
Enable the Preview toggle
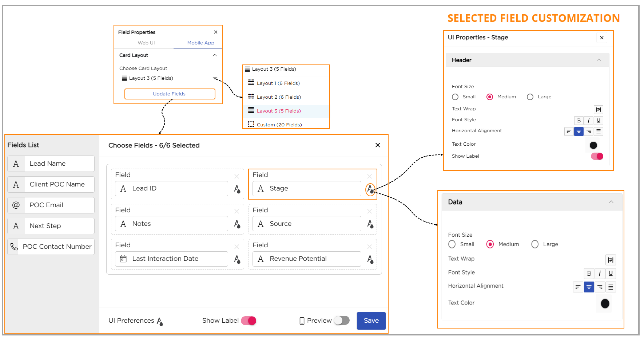click(x=342, y=321)
